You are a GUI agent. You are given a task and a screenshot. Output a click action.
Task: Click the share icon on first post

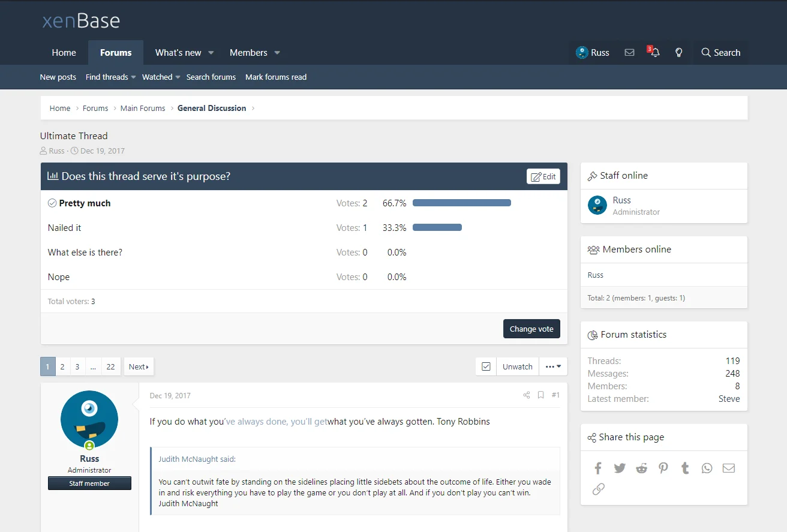(x=526, y=395)
